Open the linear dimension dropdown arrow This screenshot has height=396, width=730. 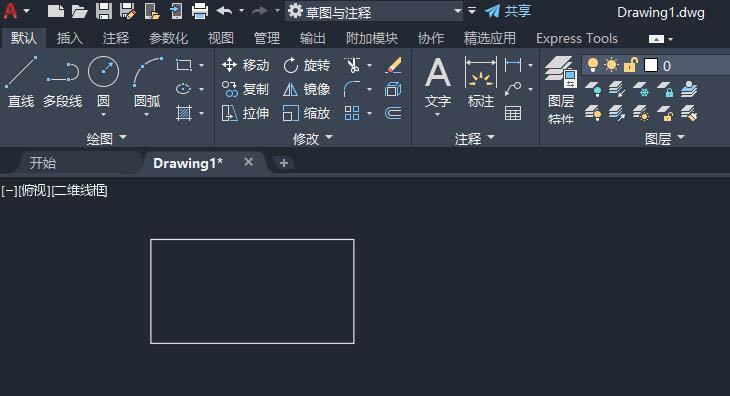click(x=530, y=66)
